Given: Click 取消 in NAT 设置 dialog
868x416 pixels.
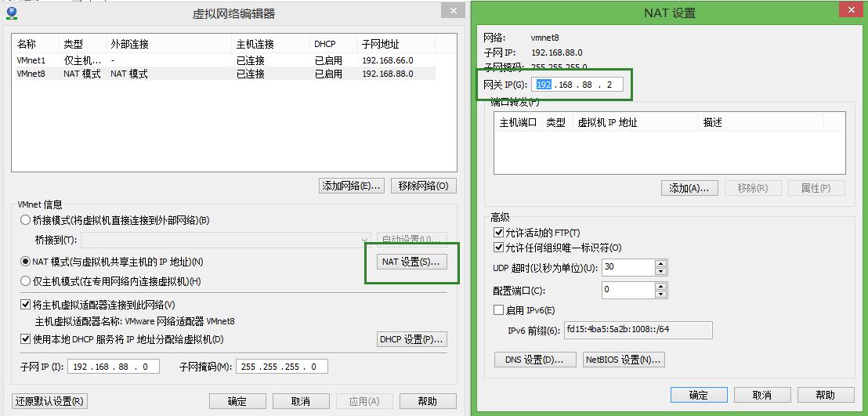Looking at the screenshot, I should tap(762, 395).
